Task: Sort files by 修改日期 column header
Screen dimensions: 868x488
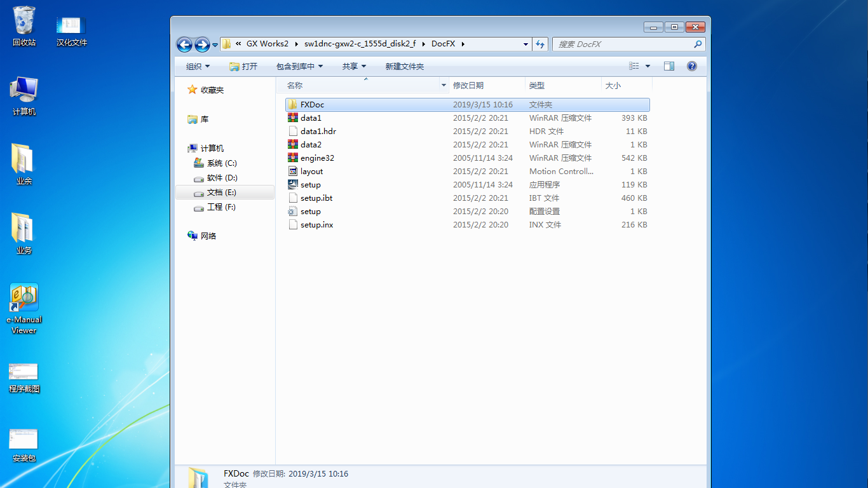Action: pyautogui.click(x=468, y=85)
